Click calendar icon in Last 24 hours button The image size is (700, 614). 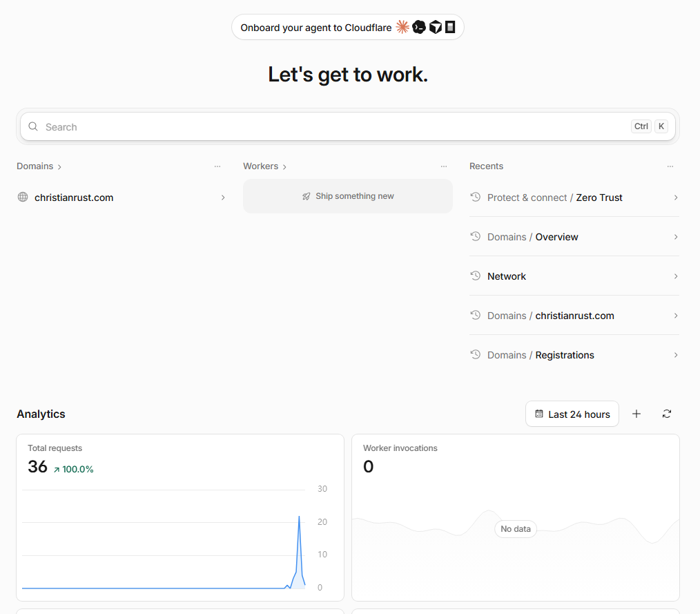(539, 414)
